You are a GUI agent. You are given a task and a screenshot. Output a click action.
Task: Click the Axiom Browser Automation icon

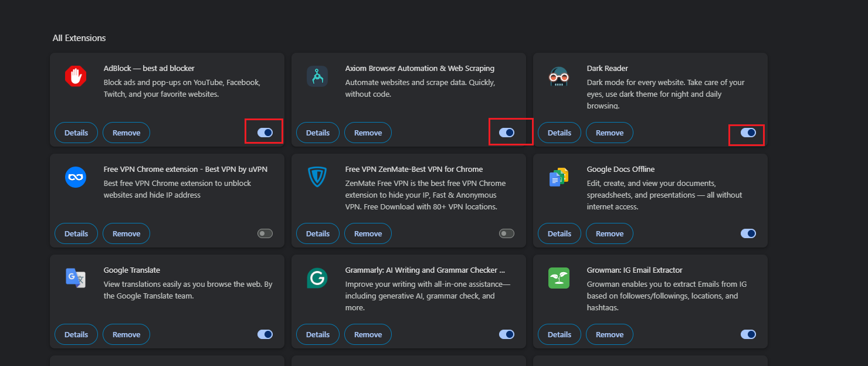(x=317, y=76)
